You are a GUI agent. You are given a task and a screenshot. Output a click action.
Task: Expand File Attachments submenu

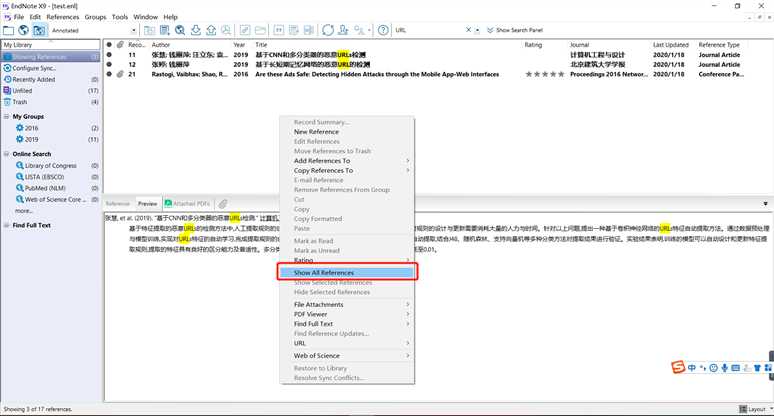point(347,304)
